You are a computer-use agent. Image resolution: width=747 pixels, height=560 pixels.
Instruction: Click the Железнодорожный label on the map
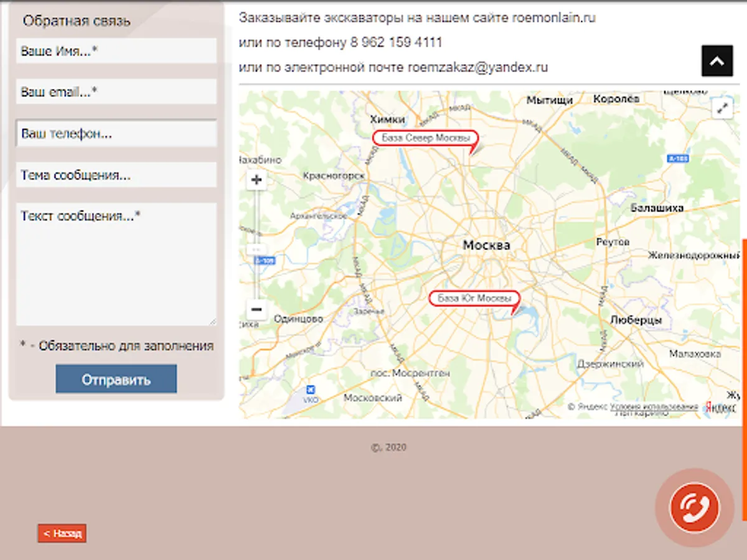[693, 255]
